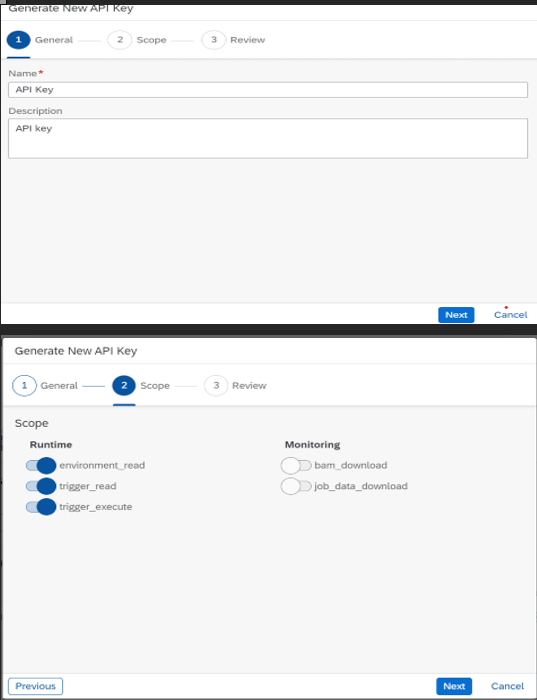Click step 1 circle in lower Scope dialog

coord(24,385)
